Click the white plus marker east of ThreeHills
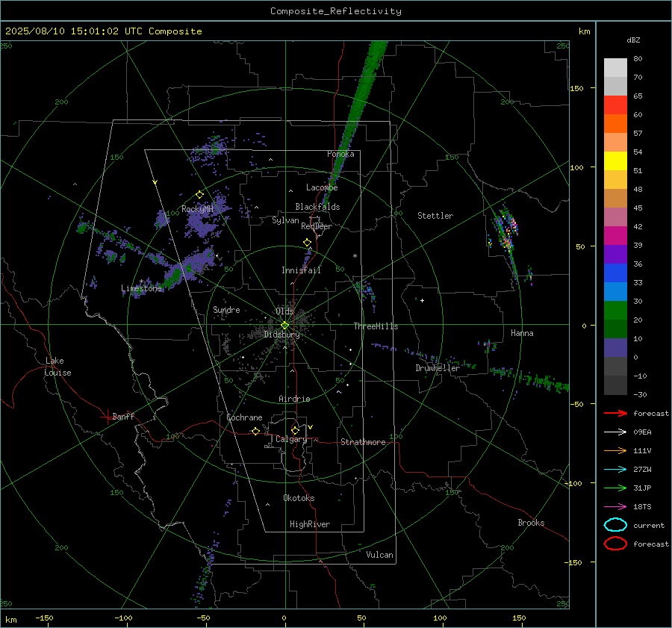The width and height of the screenshot is (672, 628). [x=422, y=300]
